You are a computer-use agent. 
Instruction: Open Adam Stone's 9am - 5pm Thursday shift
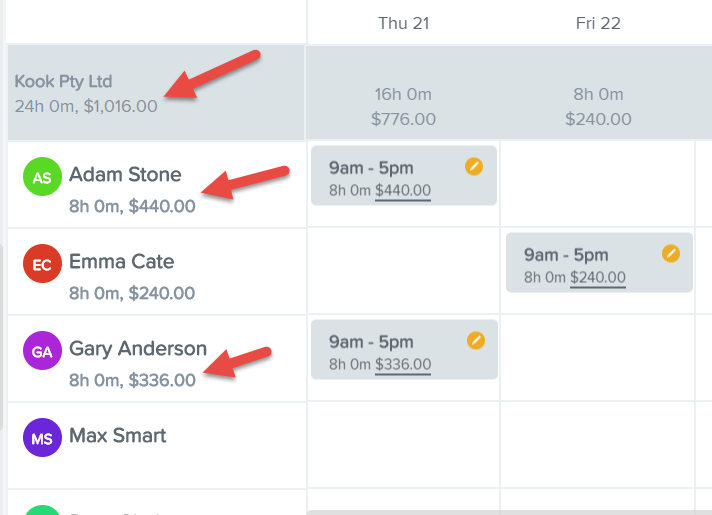404,175
